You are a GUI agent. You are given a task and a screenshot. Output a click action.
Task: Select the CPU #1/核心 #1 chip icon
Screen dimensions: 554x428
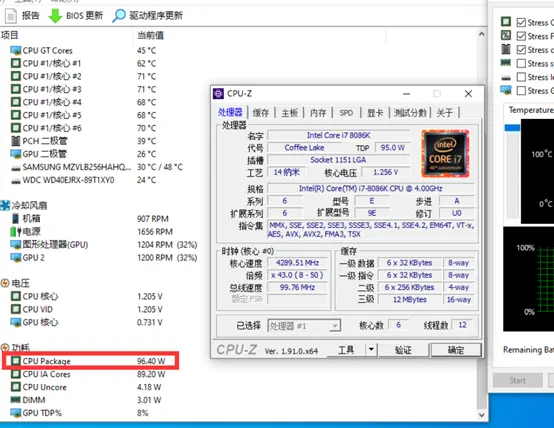16,63
